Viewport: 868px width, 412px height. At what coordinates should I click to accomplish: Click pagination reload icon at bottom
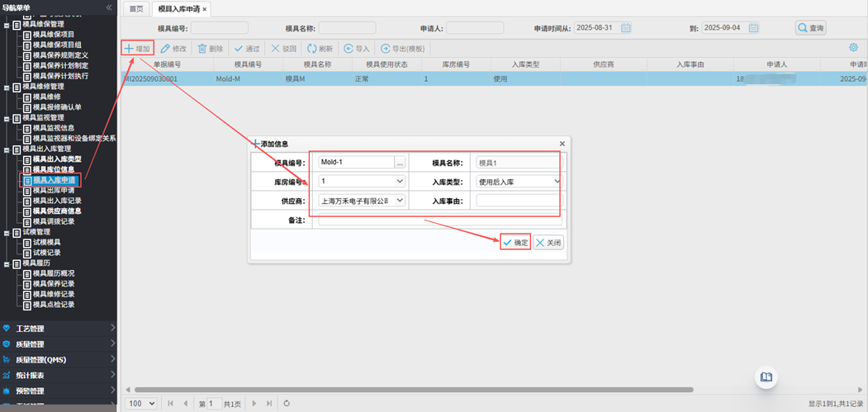287,404
